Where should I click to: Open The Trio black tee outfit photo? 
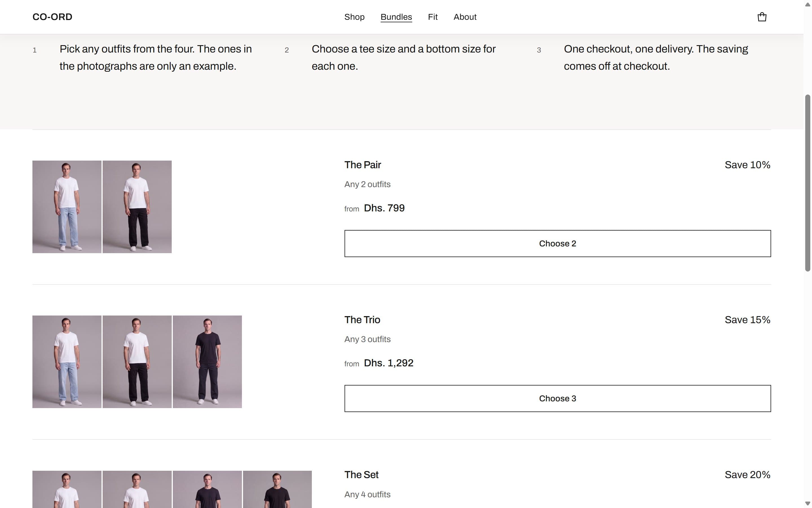[207, 362]
